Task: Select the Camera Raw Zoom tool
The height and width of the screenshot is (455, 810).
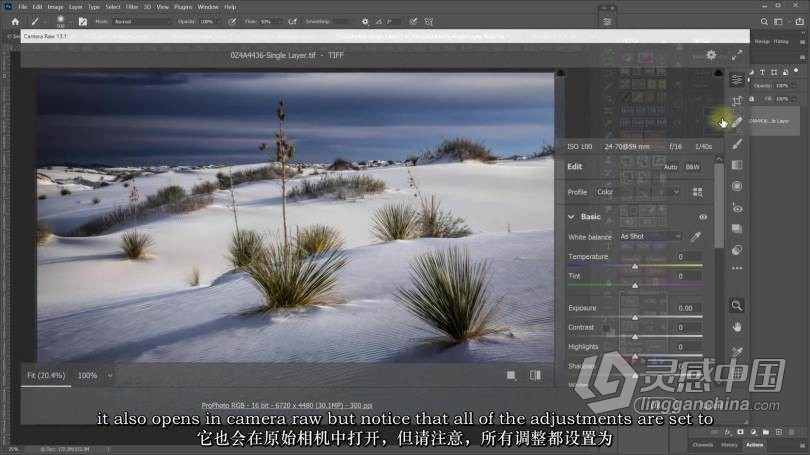Action: coord(737,305)
